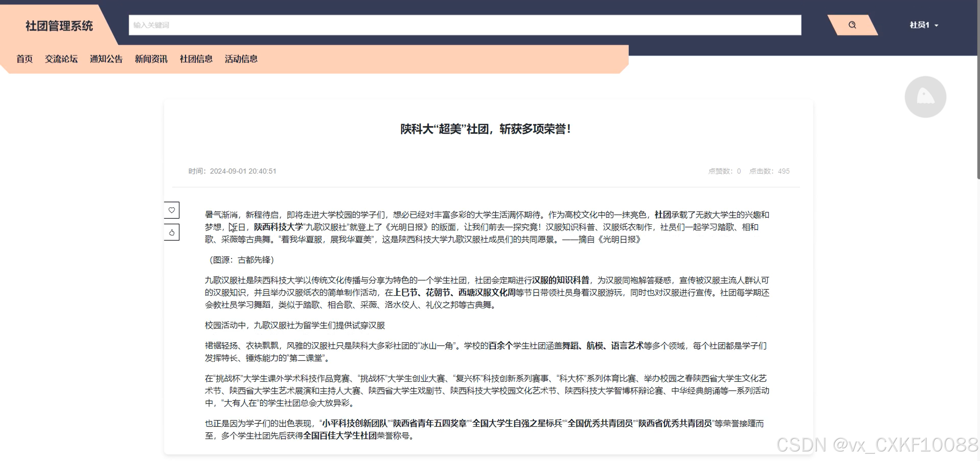Click bold 全国百佳大学生社团 text
The width and height of the screenshot is (980, 461).
pyautogui.click(x=340, y=436)
